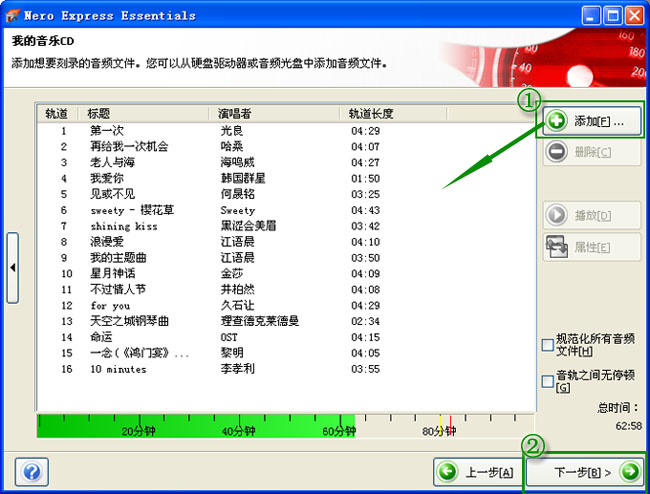Select track 15 一念(《鸿门宴》...
This screenshot has width=650, height=494.
pyautogui.click(x=139, y=353)
